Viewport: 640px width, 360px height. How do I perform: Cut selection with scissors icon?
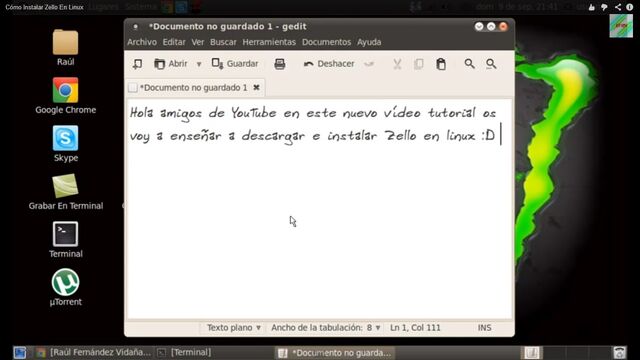(x=397, y=64)
